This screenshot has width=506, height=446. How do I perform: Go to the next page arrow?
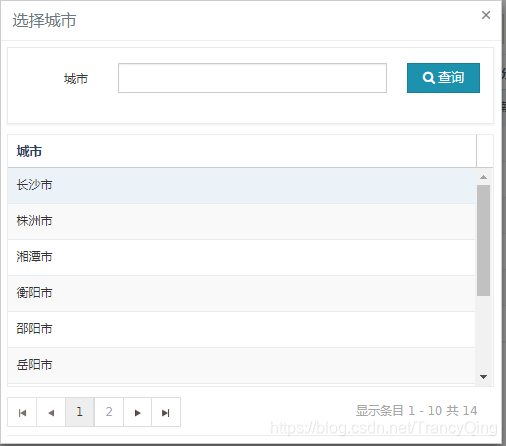pyautogui.click(x=137, y=412)
